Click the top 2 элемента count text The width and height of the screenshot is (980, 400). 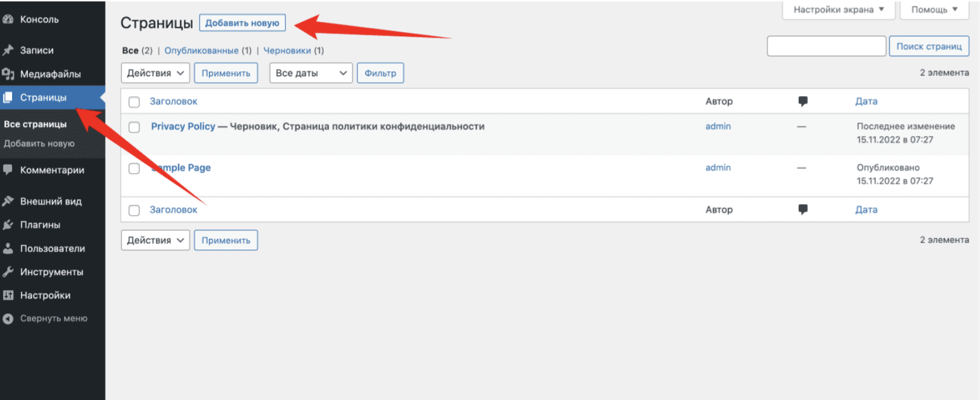[x=944, y=73]
